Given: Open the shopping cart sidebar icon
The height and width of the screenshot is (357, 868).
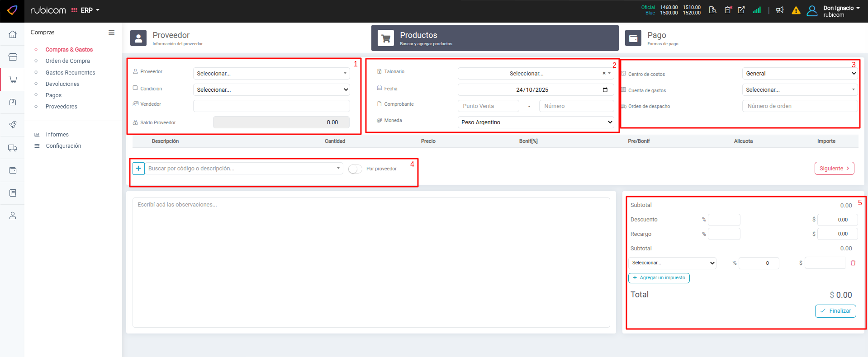Looking at the screenshot, I should [13, 80].
